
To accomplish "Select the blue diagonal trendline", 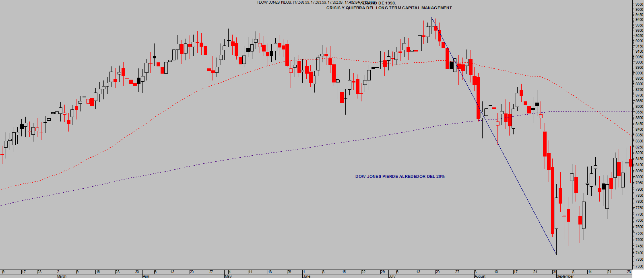I will pos(493,136).
